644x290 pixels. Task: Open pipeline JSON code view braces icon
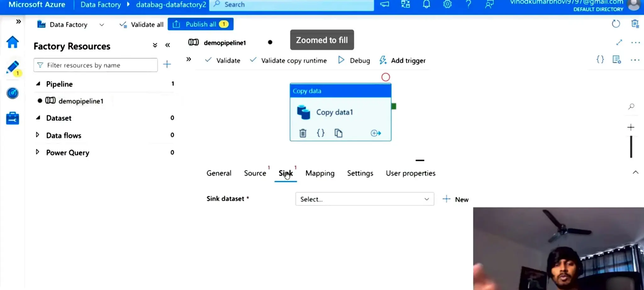600,59
